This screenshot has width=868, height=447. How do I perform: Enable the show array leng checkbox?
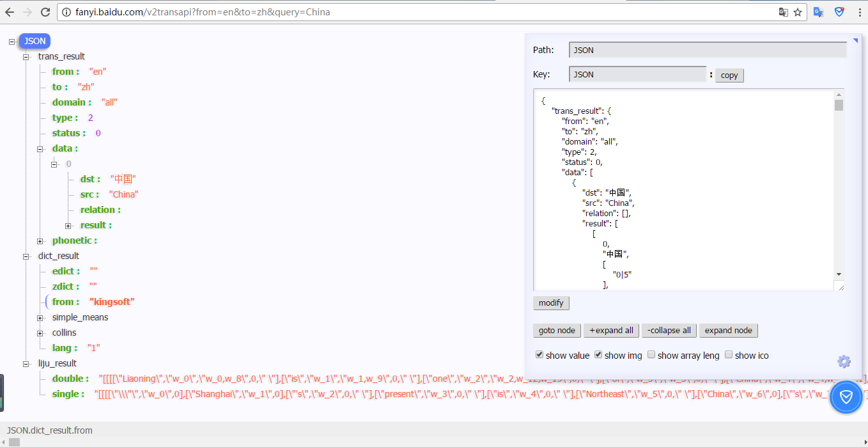click(651, 355)
